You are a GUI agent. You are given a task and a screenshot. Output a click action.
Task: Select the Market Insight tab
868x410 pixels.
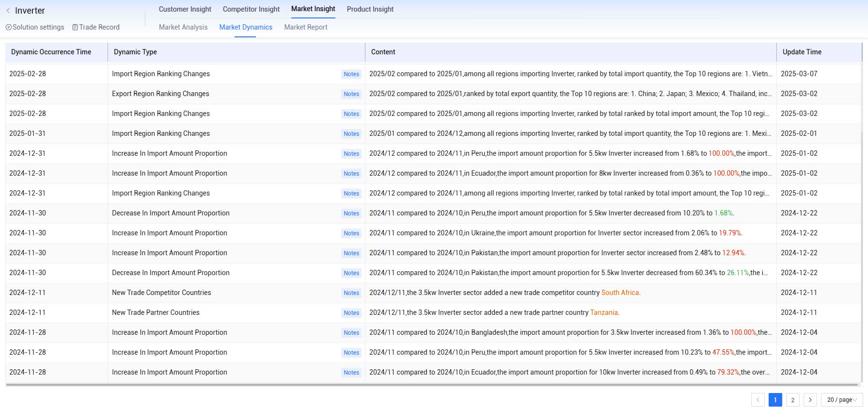(313, 9)
